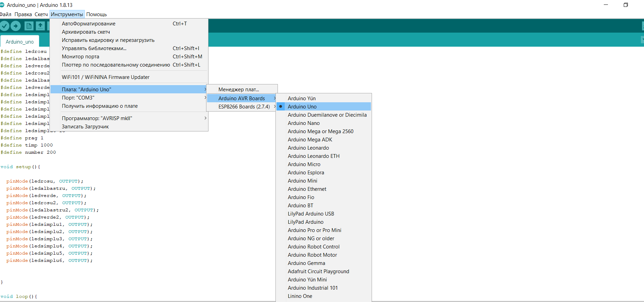The width and height of the screenshot is (644, 302).
Task: Expand the ESP8266 Boards (2.7.4) submenu
Action: [x=242, y=107]
